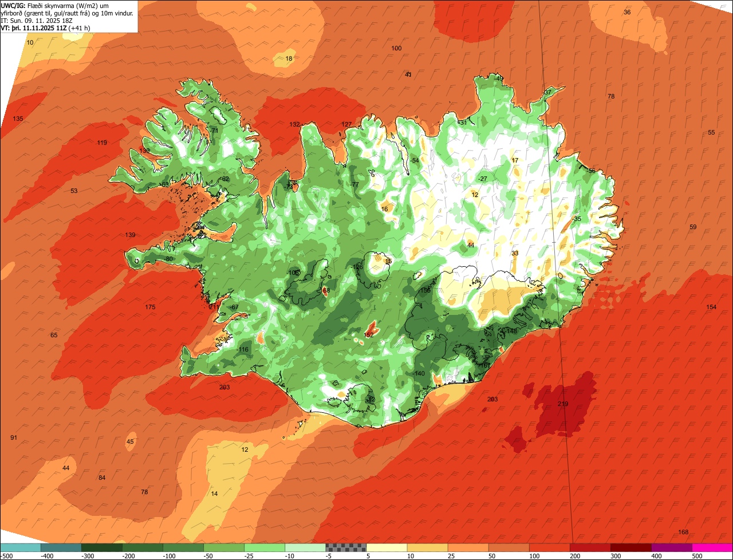Click the flux value -116 over land
The image size is (733, 560).
pos(243,350)
